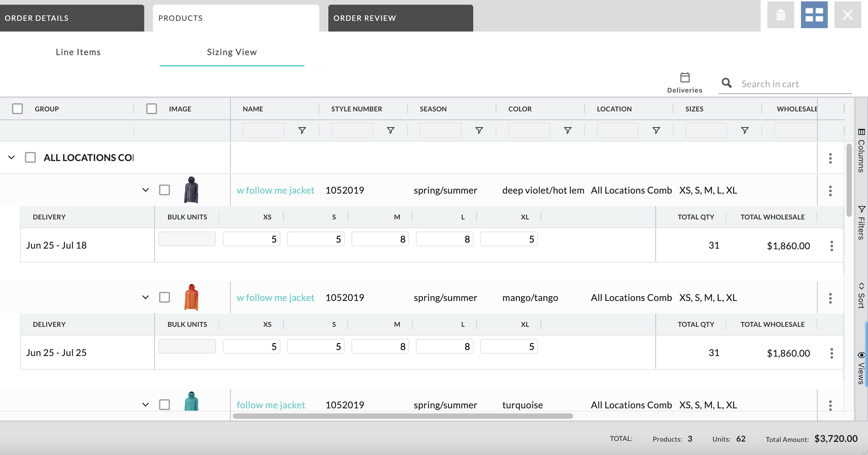This screenshot has width=868, height=455.
Task: Click the horizontal scrollbar at table bottom
Action: 403,416
